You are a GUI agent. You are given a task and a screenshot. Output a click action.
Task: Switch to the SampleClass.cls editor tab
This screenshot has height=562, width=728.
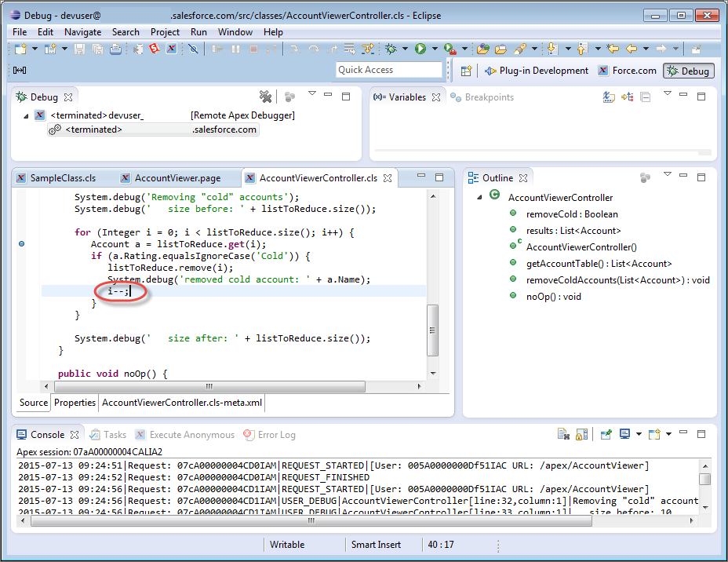56,178
